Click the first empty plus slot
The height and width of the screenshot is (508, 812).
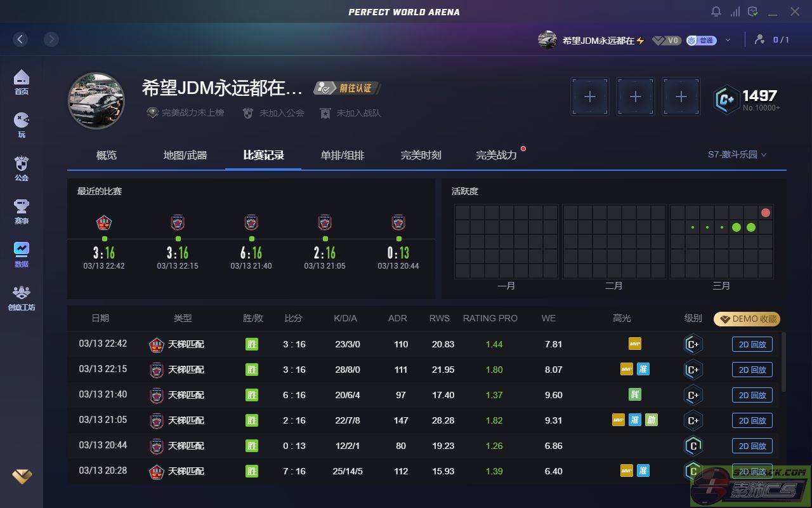tap(589, 97)
